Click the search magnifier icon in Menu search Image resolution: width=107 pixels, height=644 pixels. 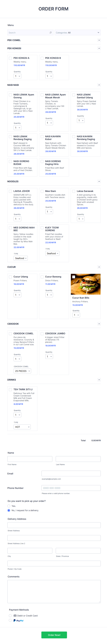(x=51, y=32)
